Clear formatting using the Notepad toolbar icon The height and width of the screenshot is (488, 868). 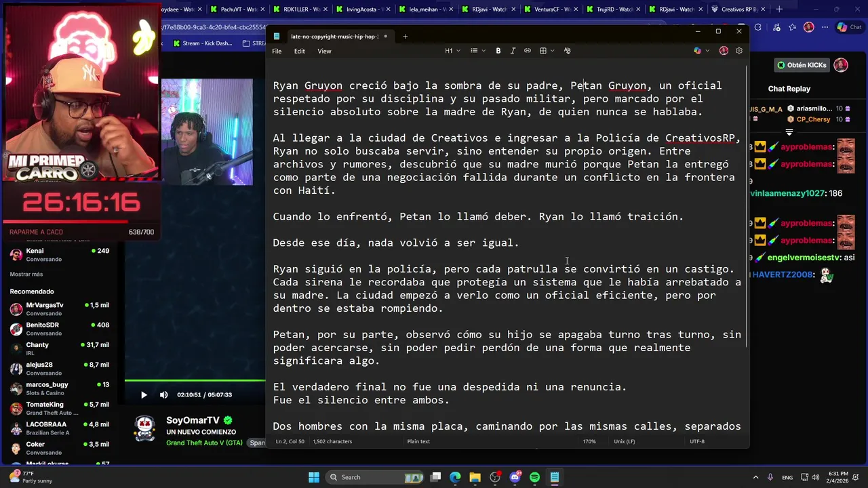tap(568, 51)
